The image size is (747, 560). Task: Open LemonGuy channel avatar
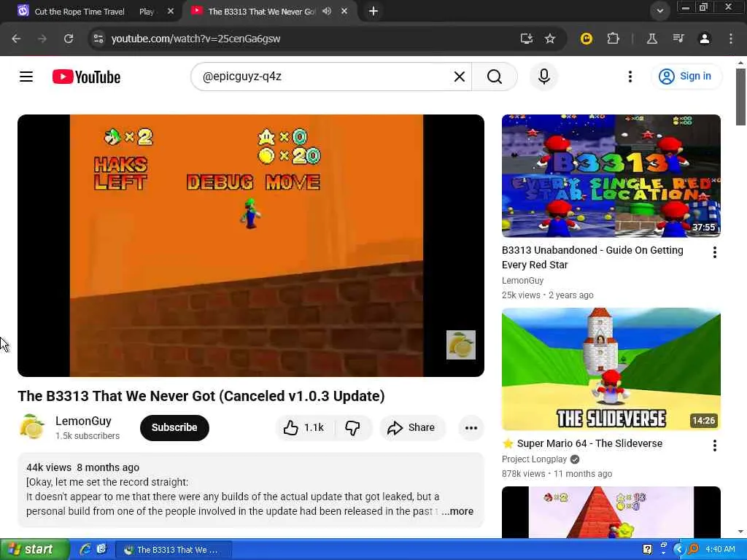click(x=31, y=427)
